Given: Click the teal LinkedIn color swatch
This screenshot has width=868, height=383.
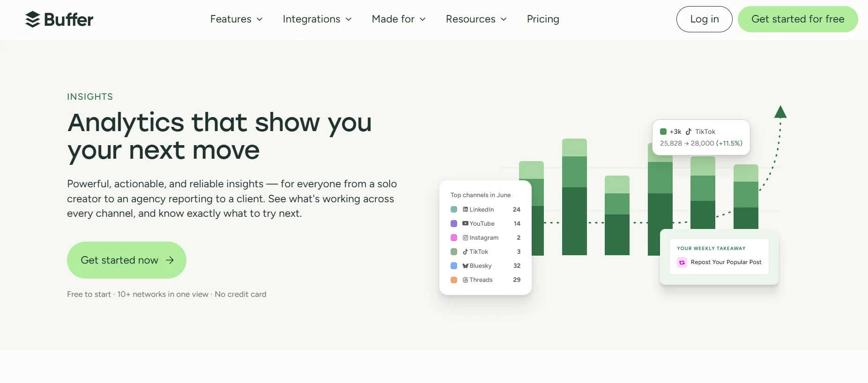Looking at the screenshot, I should click(454, 209).
